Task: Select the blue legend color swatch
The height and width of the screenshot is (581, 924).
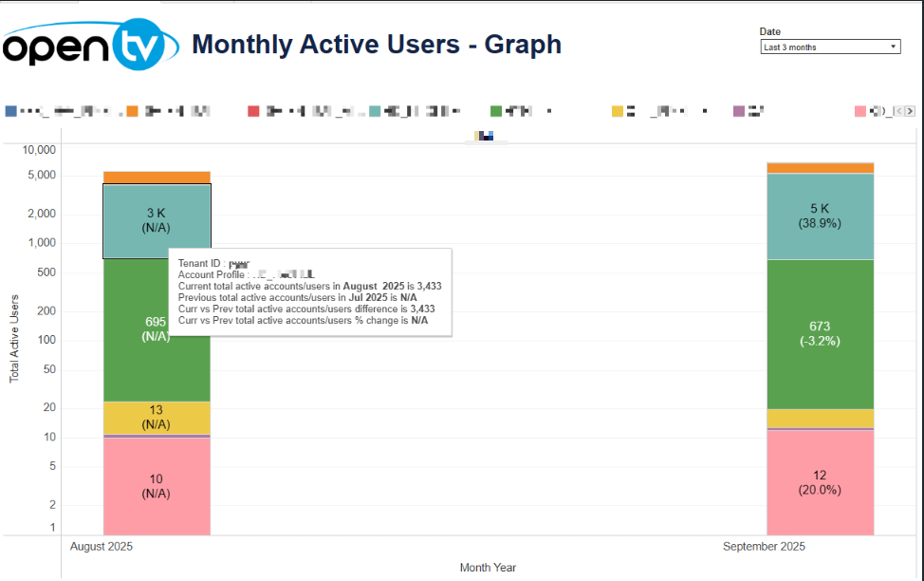Action: [x=10, y=111]
